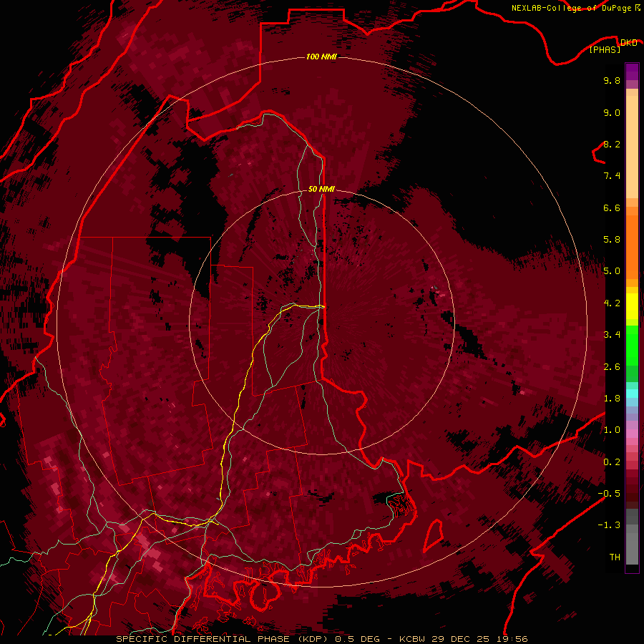Viewport: 644px width, 644px height.
Task: Click the [PHAS] legend unit label
Action: (605, 49)
